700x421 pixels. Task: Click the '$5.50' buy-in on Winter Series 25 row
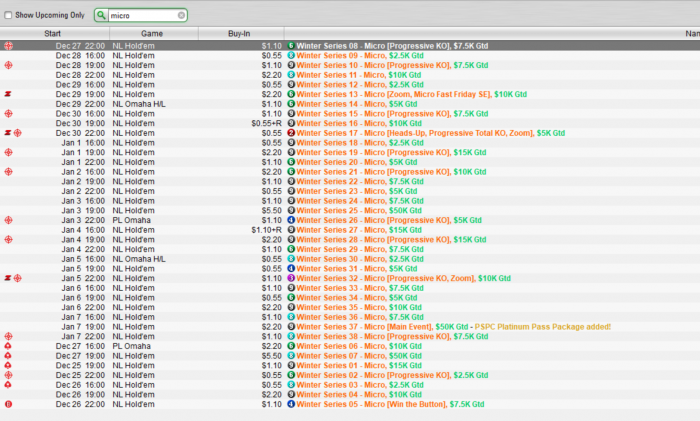(271, 211)
